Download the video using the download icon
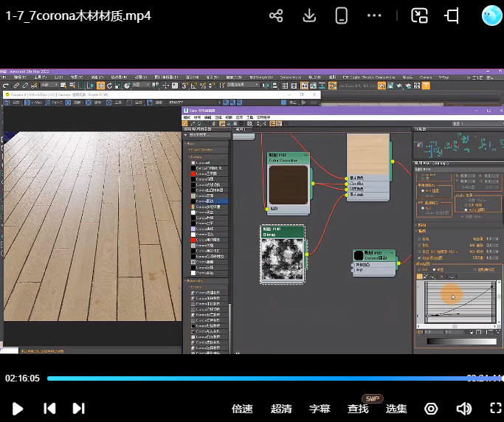 tap(310, 15)
